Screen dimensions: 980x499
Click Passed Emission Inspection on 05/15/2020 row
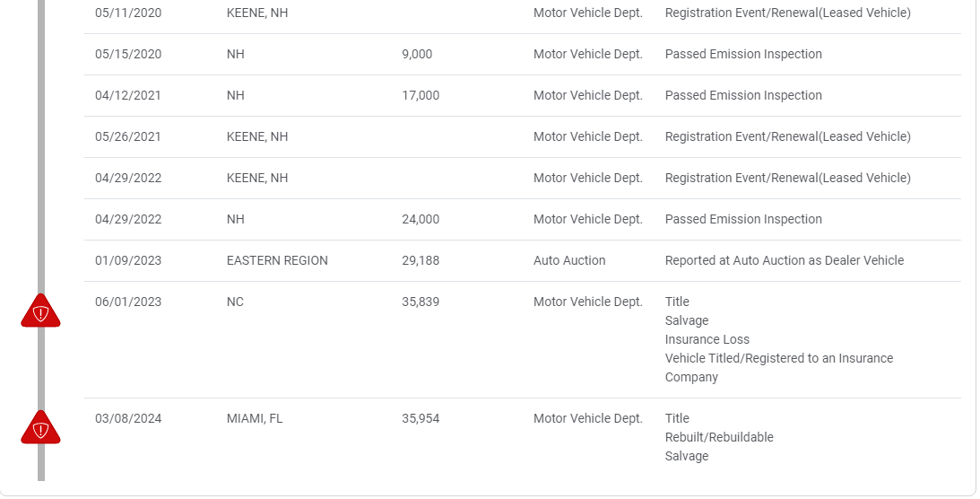click(742, 54)
